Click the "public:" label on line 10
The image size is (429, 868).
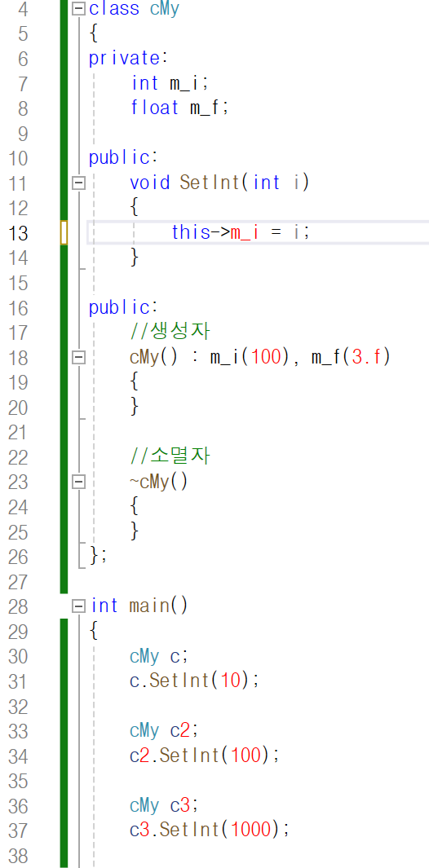pyautogui.click(x=124, y=158)
